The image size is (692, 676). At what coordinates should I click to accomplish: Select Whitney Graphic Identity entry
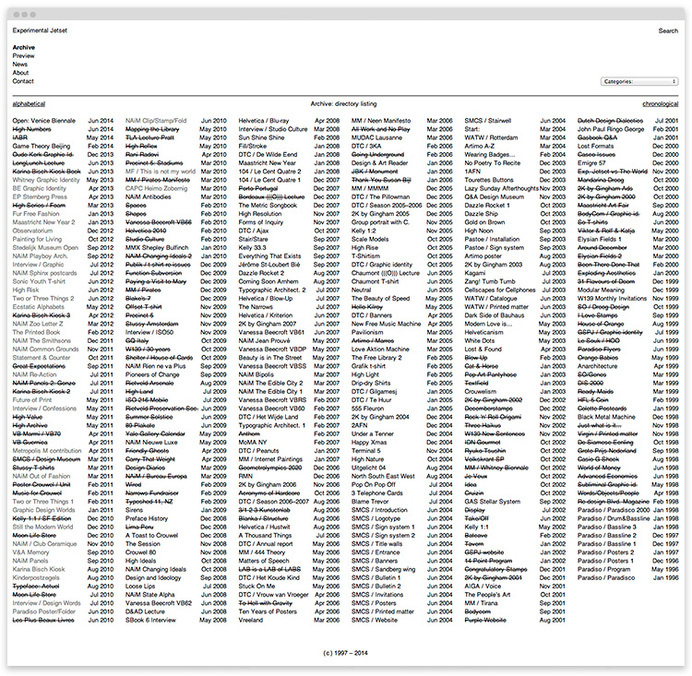(46, 180)
